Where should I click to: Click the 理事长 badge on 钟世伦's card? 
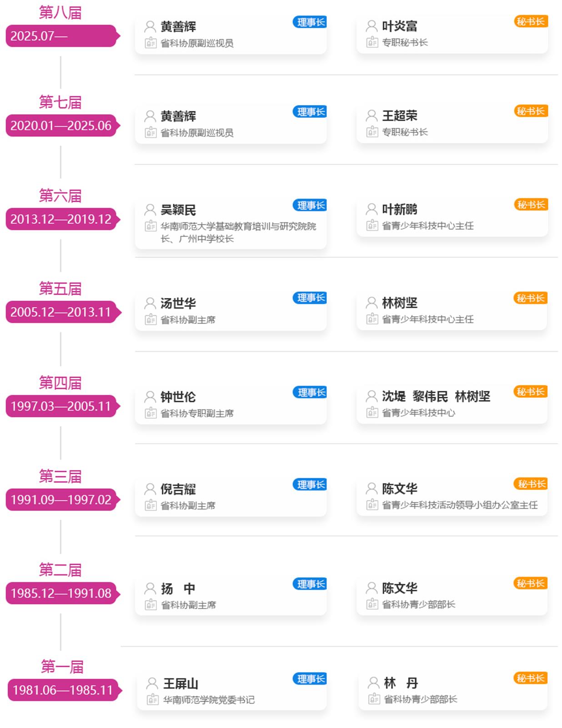(311, 392)
